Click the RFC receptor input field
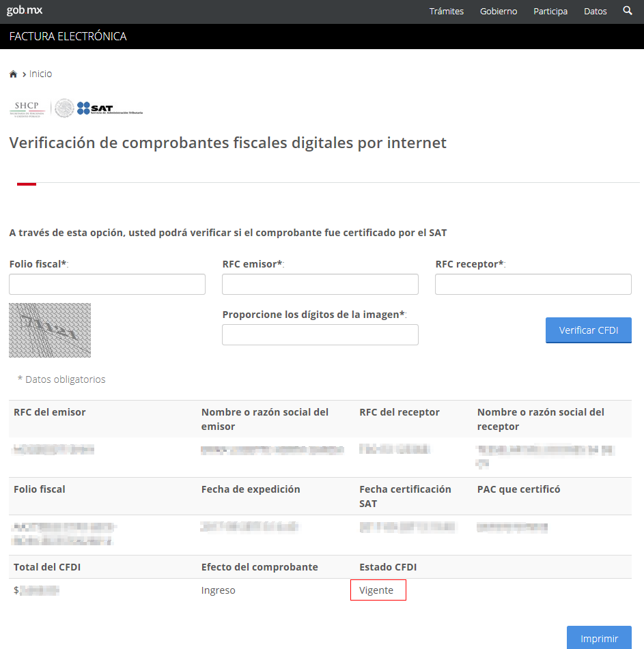 coord(533,284)
